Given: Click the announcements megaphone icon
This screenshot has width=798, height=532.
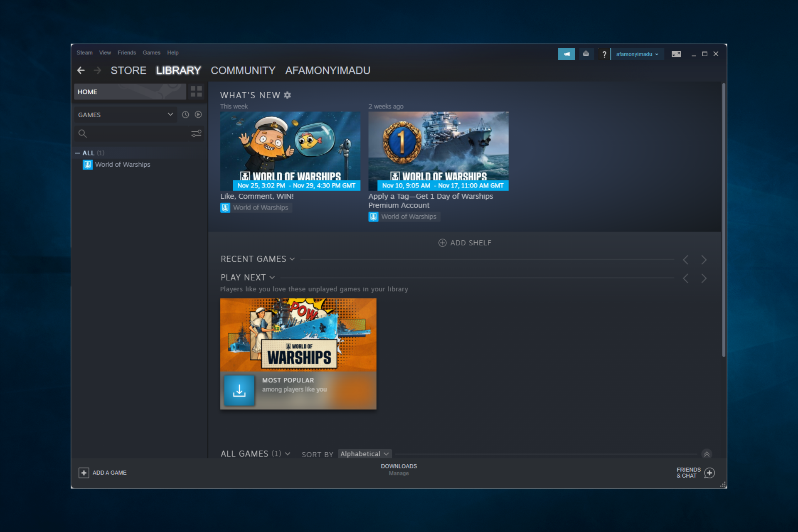Looking at the screenshot, I should [566, 54].
